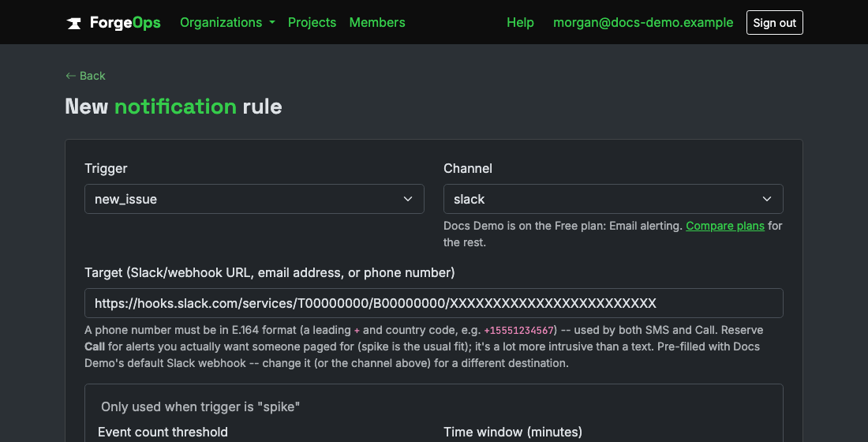Open the Help link
The width and height of the screenshot is (868, 442).
(x=520, y=22)
